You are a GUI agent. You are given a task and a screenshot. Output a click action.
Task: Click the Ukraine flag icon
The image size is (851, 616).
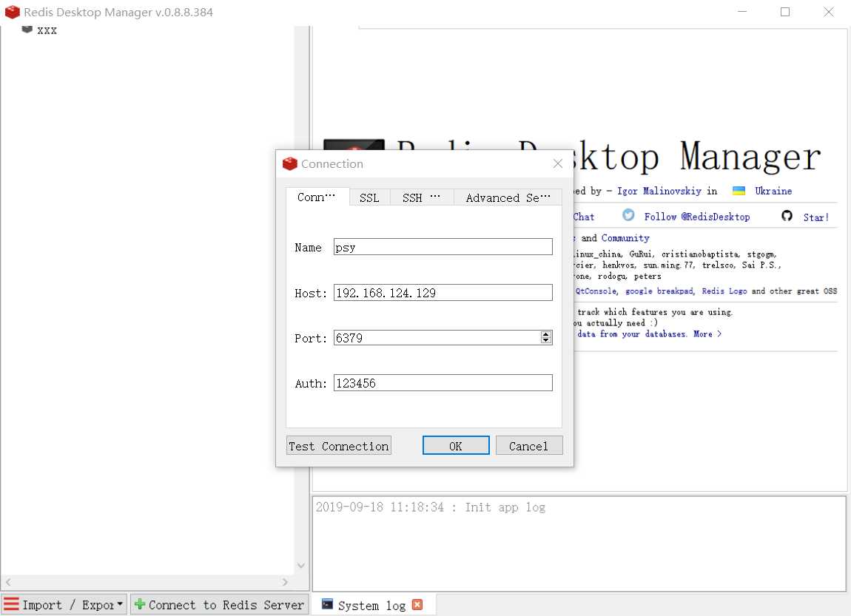pyautogui.click(x=739, y=191)
